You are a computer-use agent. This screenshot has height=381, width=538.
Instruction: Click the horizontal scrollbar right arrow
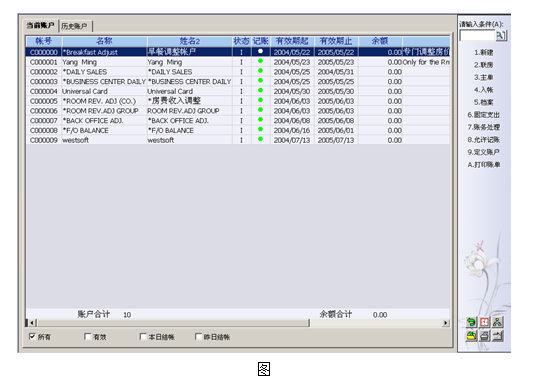(445, 323)
